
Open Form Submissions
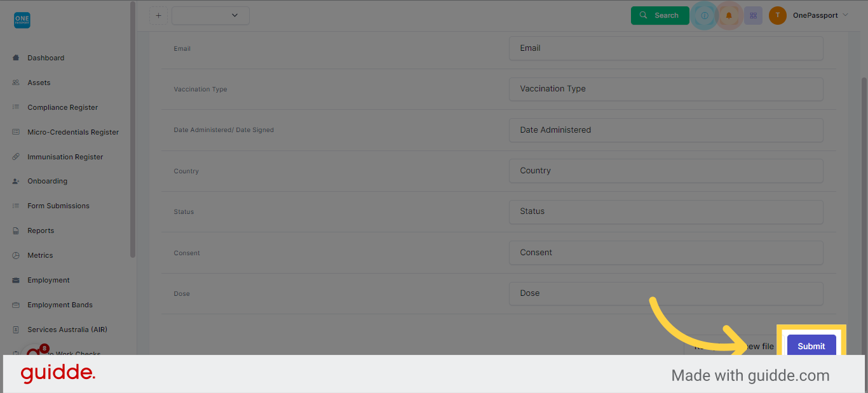(58, 206)
